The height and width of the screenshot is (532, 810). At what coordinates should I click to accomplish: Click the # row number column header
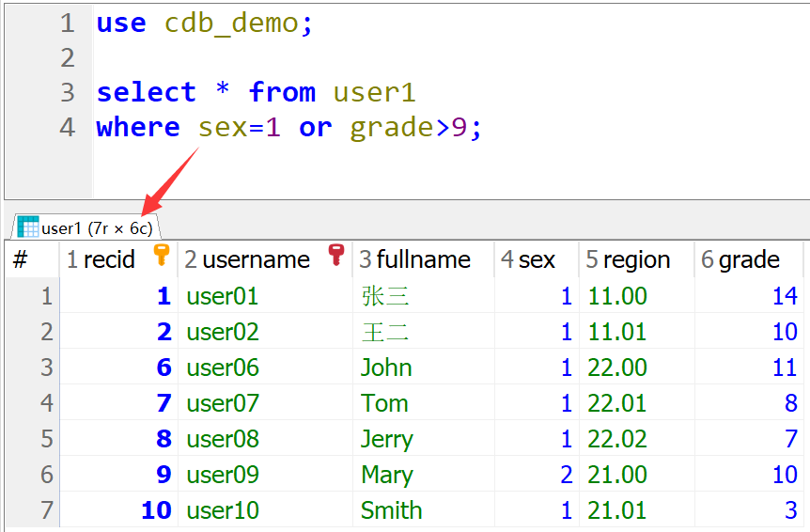click(21, 260)
